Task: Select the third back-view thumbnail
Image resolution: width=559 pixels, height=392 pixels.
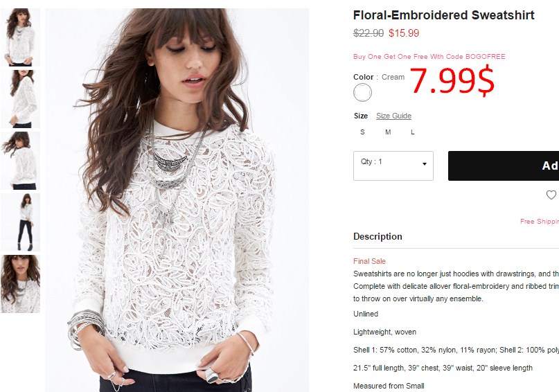Action: [x=20, y=161]
